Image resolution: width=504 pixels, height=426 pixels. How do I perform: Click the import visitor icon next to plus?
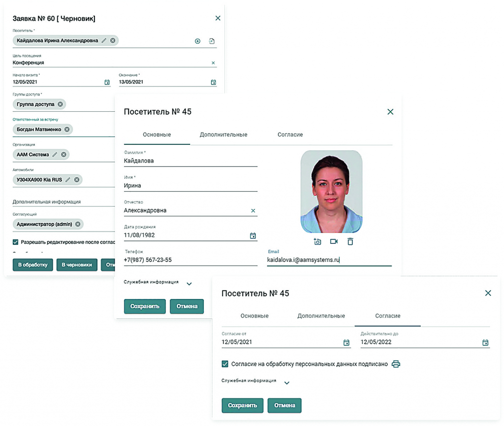click(212, 41)
